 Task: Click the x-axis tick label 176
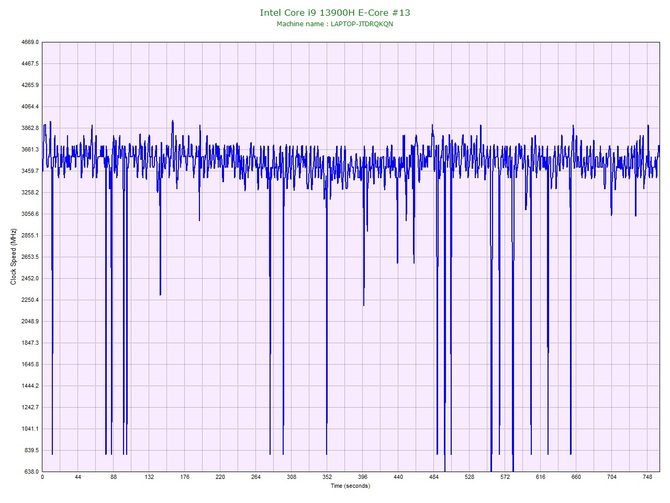(x=185, y=477)
